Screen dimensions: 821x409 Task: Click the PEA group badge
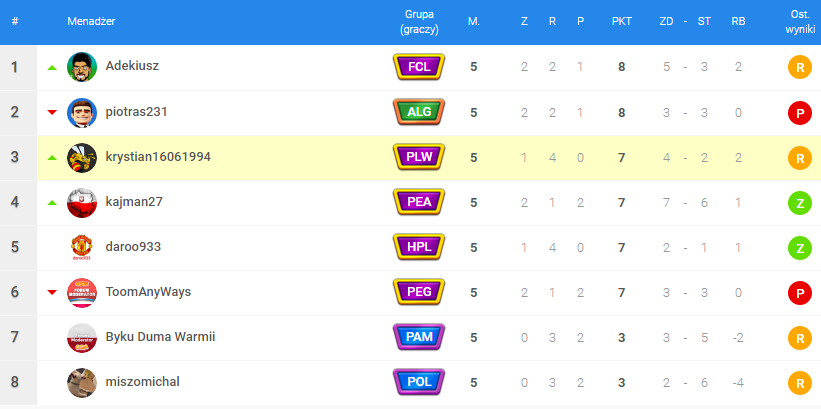coord(419,202)
